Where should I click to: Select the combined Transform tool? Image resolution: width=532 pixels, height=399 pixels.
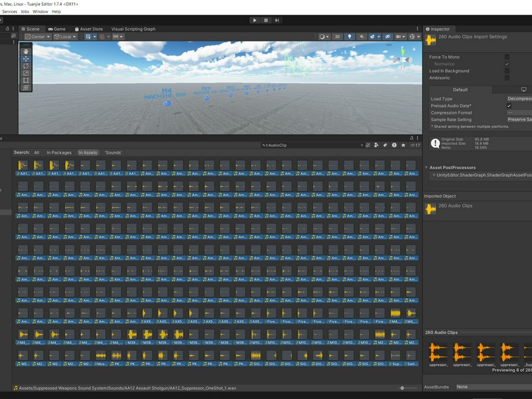pos(26,88)
